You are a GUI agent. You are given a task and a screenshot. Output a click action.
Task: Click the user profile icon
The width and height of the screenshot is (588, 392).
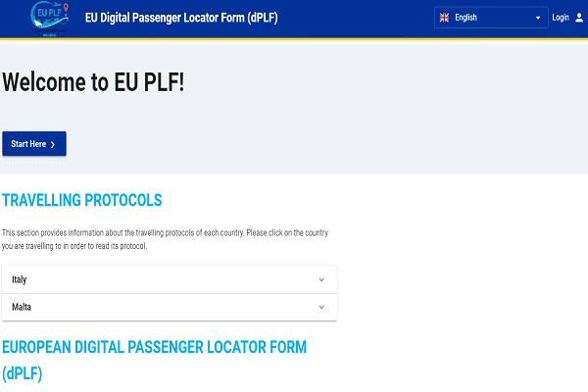tap(578, 18)
